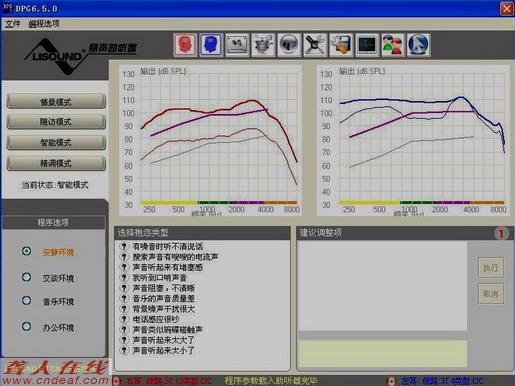515x386 pixels.
Task: Click the 执行 button
Action: coord(491,268)
